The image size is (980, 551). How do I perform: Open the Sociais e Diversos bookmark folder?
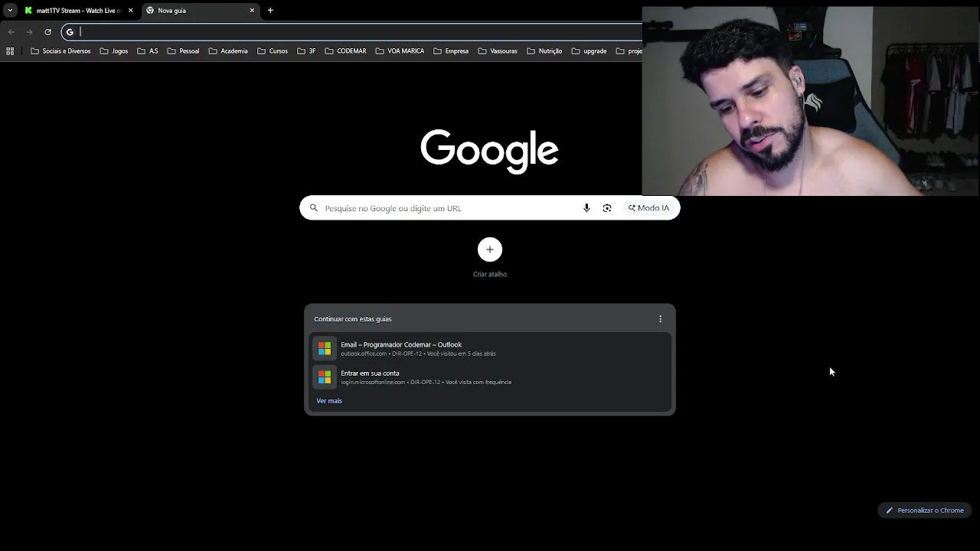pyautogui.click(x=60, y=51)
